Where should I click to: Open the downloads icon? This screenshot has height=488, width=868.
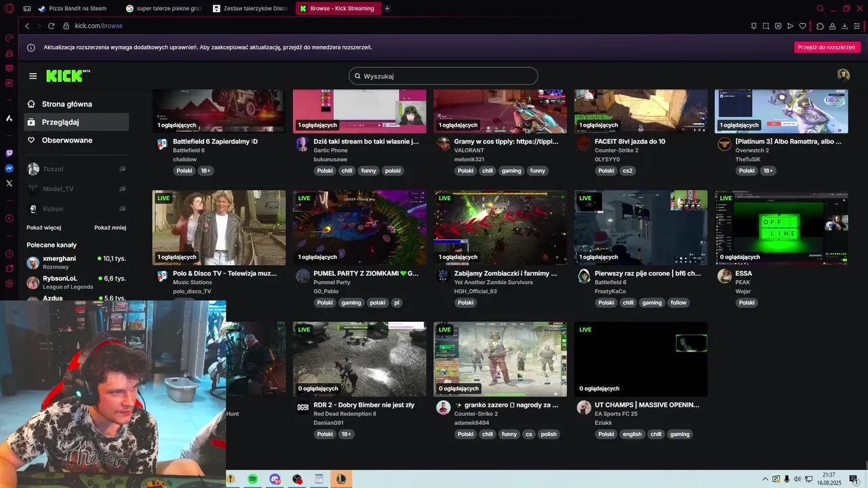tap(844, 26)
